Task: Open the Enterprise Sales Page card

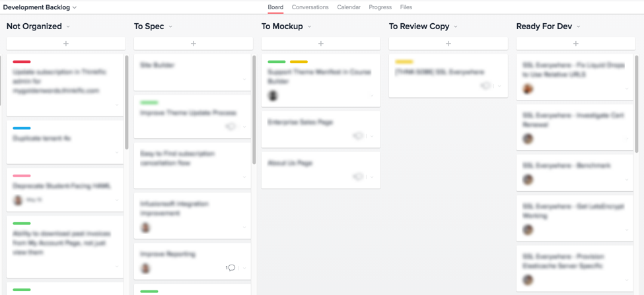Action: coord(321,129)
